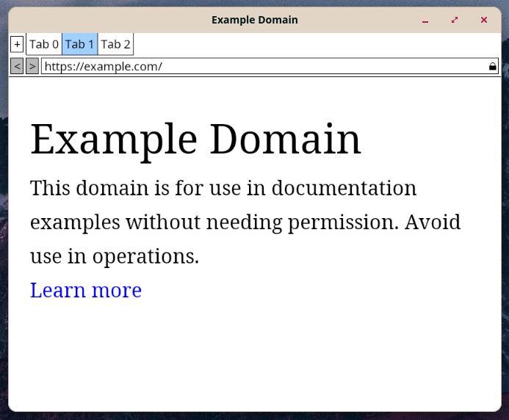Select Tab 1
Viewport: 509px width, 420px height.
tap(80, 44)
